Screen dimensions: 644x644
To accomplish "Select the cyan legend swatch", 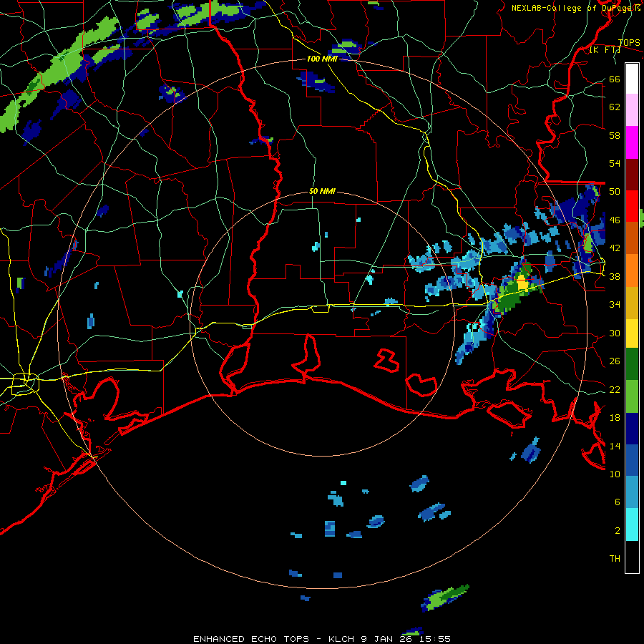I will [632, 525].
